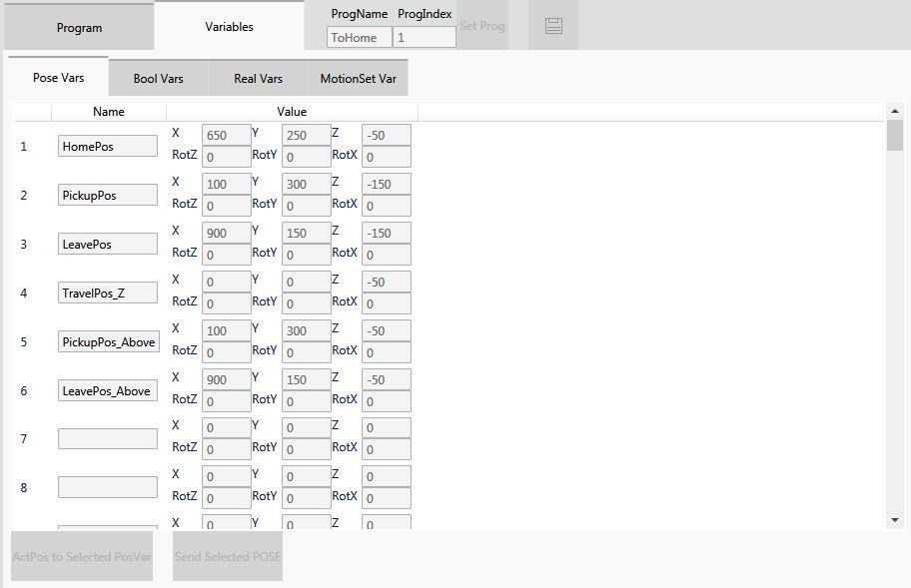Click the scrollbar up arrow
Image resolution: width=911 pixels, height=588 pixels.
pyautogui.click(x=894, y=111)
